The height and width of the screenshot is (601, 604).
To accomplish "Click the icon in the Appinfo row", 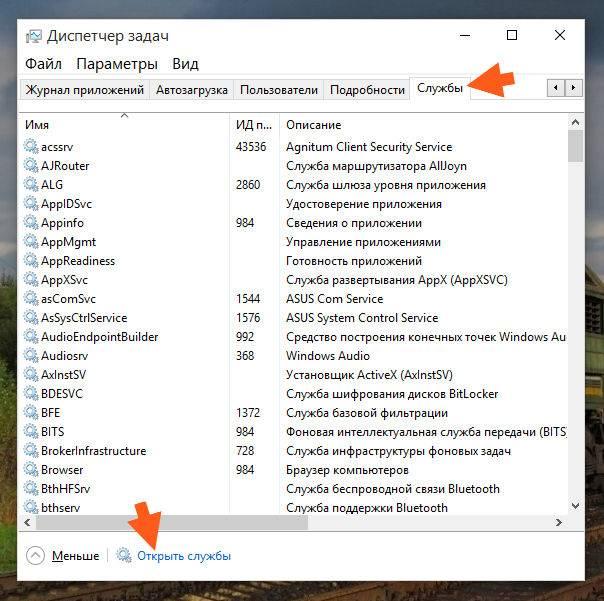I will point(31,223).
